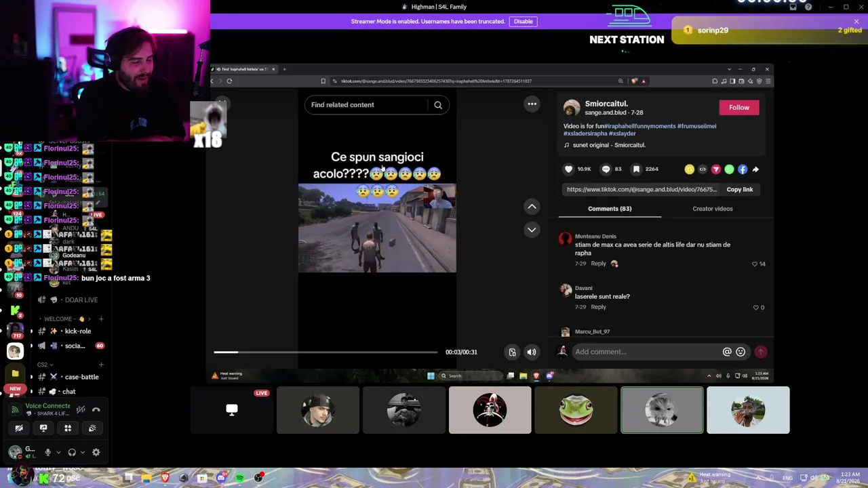Reload the TikTok browser page
Screen dimensions: 868x488
pos(229,81)
